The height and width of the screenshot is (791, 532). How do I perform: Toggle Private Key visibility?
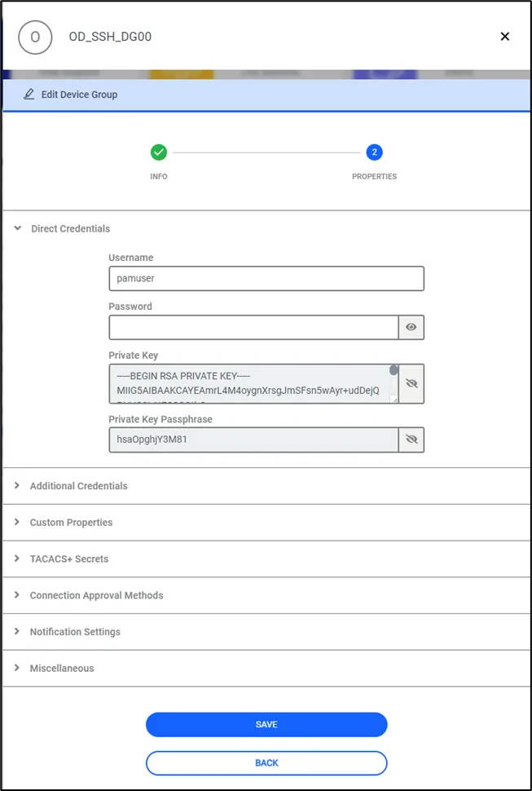coord(411,384)
